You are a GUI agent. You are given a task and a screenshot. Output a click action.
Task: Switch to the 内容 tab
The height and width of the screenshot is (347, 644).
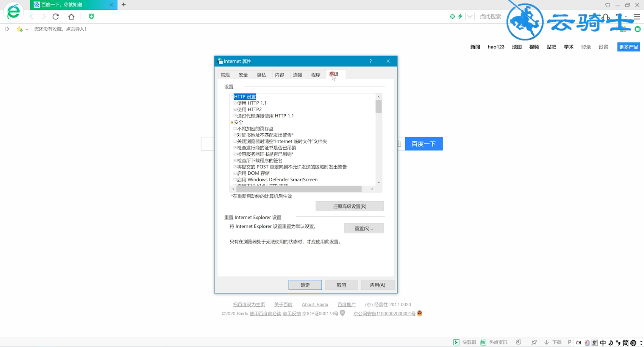click(x=280, y=75)
